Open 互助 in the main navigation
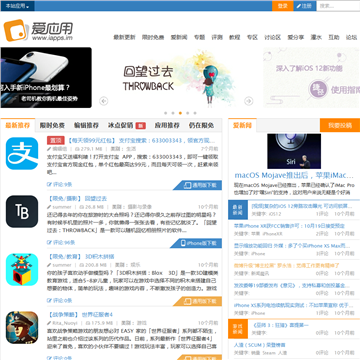Viewport: 360px width, 360px height. [334, 37]
